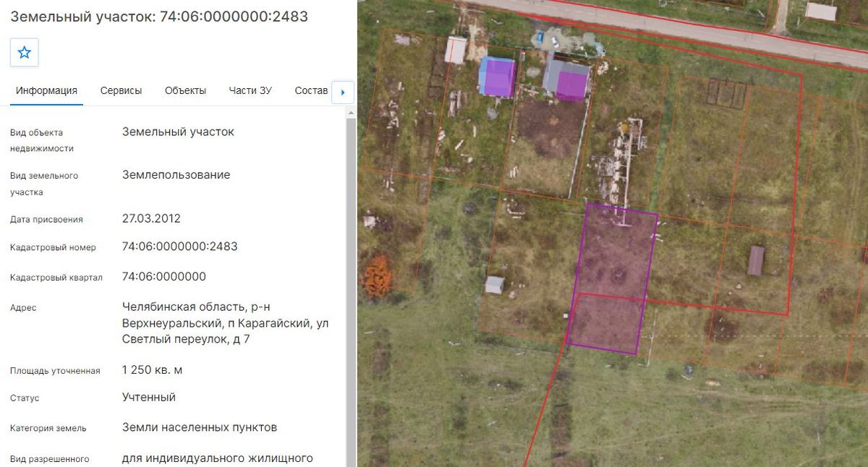
Task: Click the title Земельный участок: 74:06:0000000:2483
Action: point(159,17)
